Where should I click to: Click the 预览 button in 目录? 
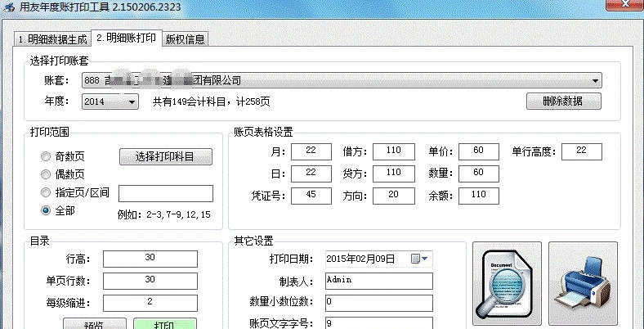click(95, 323)
